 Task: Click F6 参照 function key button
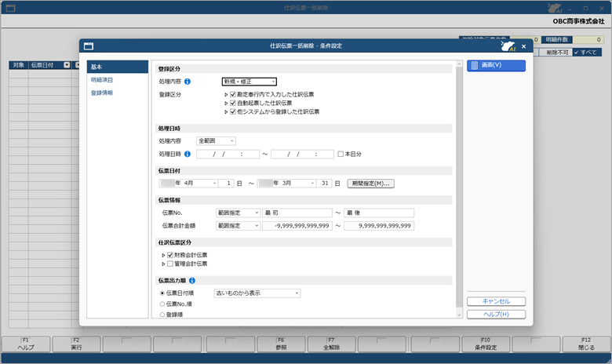281,344
